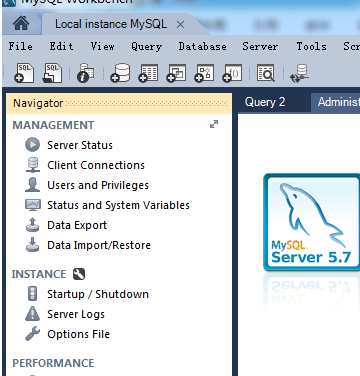Reconnect to DBMS toolbar icon
Viewport: 360px width, 376px height.
(x=299, y=74)
